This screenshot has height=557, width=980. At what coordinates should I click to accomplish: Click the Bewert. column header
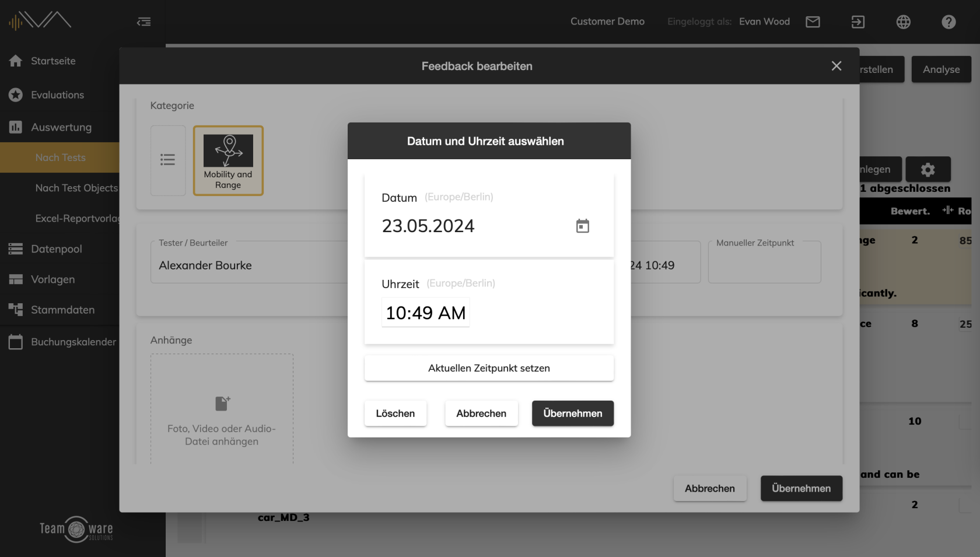(910, 211)
